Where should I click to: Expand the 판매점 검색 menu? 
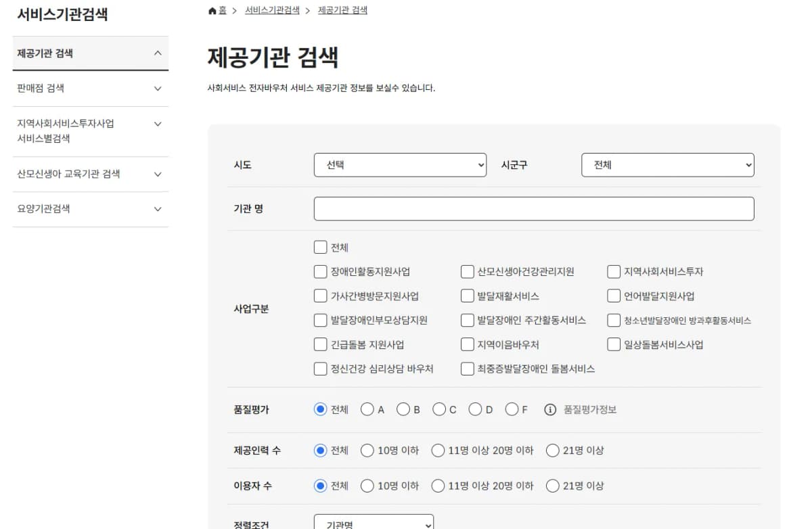pyautogui.click(x=158, y=88)
